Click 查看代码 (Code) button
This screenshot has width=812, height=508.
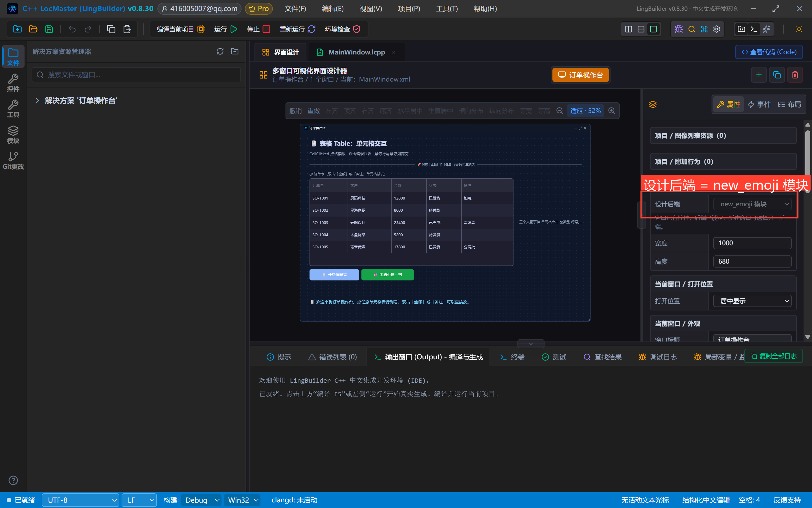(769, 52)
